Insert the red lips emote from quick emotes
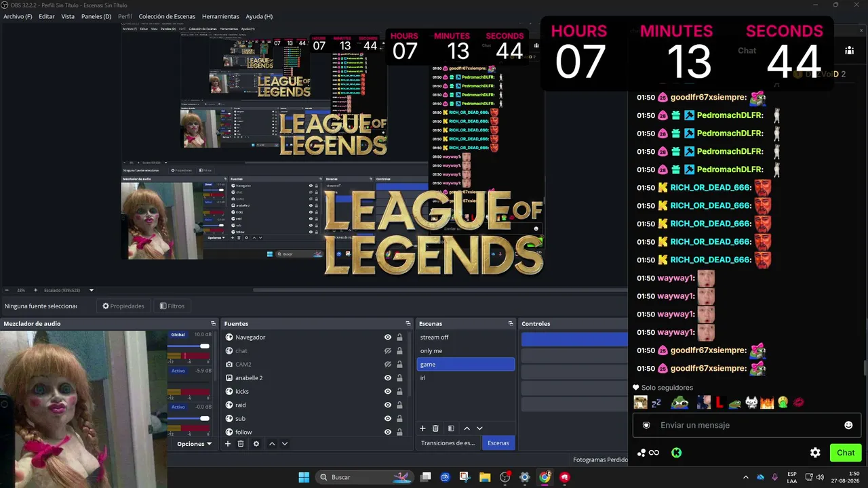 tap(799, 403)
